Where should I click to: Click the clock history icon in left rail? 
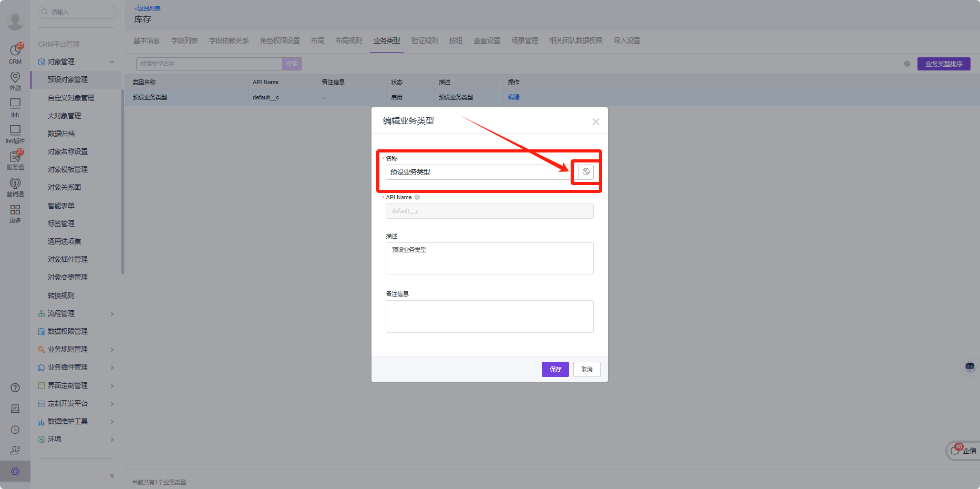pos(15,430)
